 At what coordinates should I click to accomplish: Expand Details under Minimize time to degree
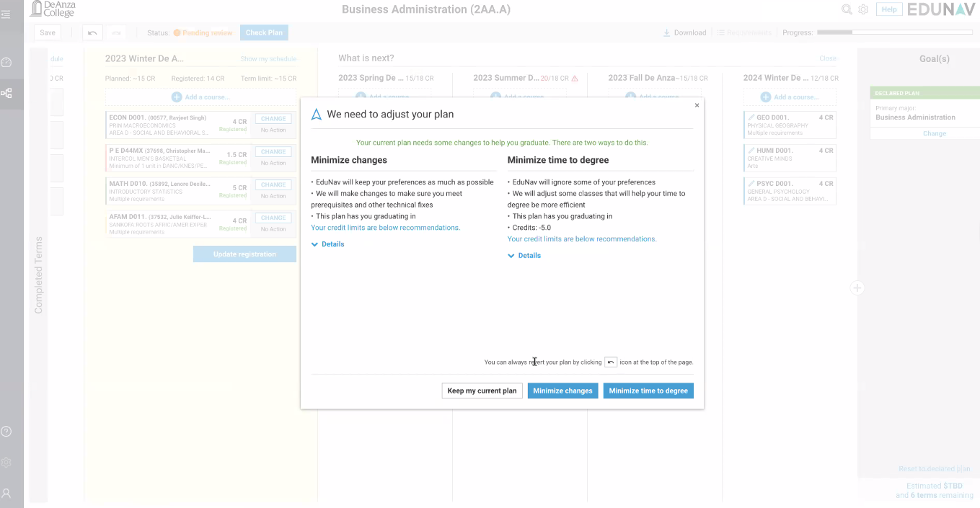pos(524,256)
